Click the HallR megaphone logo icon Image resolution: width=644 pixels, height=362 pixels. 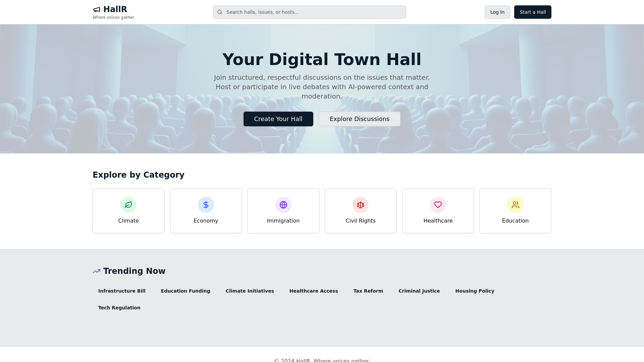(97, 9)
